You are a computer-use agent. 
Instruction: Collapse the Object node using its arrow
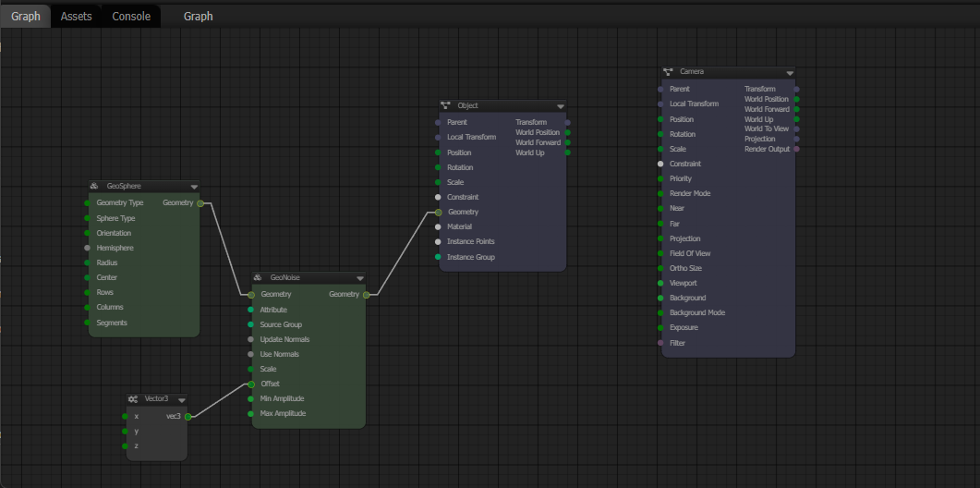click(561, 106)
